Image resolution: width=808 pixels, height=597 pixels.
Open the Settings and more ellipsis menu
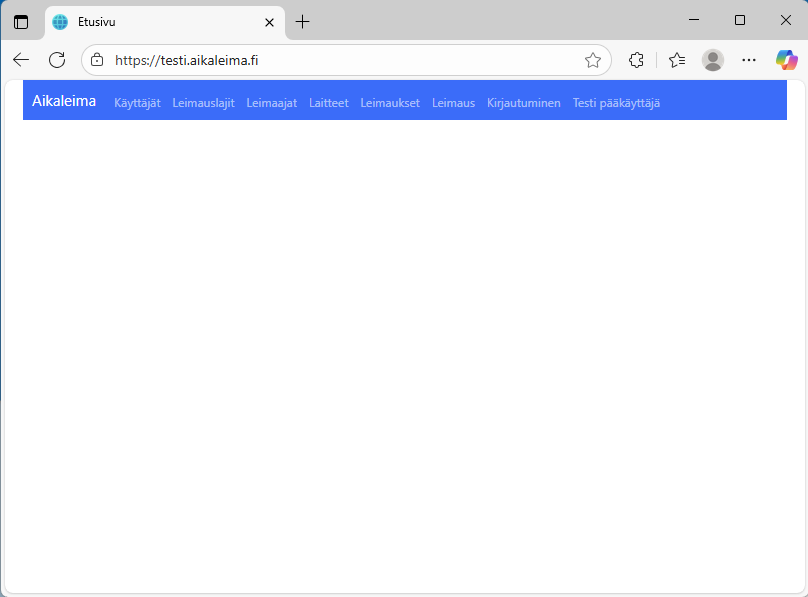(x=749, y=60)
